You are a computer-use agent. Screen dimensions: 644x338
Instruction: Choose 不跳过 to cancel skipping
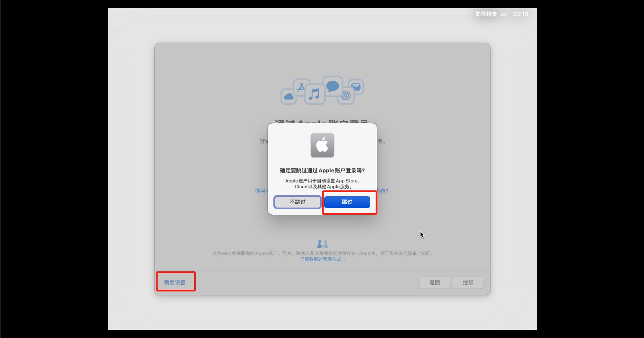pyautogui.click(x=298, y=202)
